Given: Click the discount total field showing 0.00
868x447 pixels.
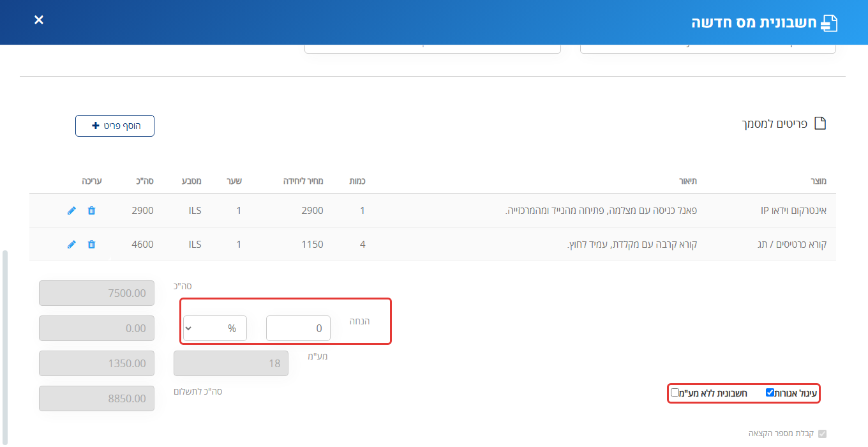Looking at the screenshot, I should 96,328.
